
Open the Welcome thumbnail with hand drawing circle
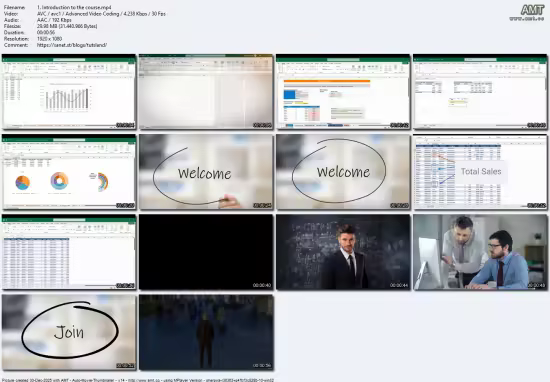(206, 172)
